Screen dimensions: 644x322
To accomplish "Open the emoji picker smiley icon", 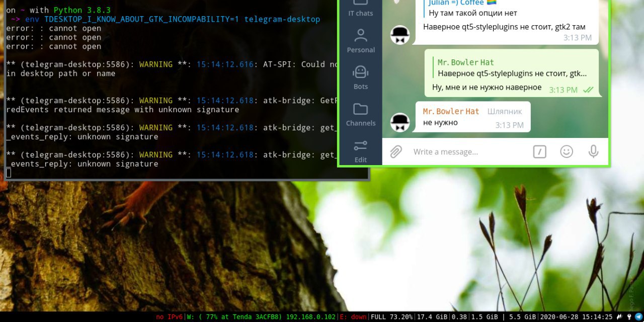I will (567, 151).
